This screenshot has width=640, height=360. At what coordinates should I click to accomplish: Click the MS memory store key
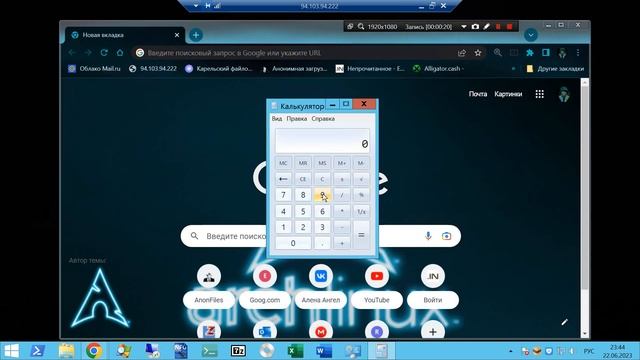pos(322,163)
